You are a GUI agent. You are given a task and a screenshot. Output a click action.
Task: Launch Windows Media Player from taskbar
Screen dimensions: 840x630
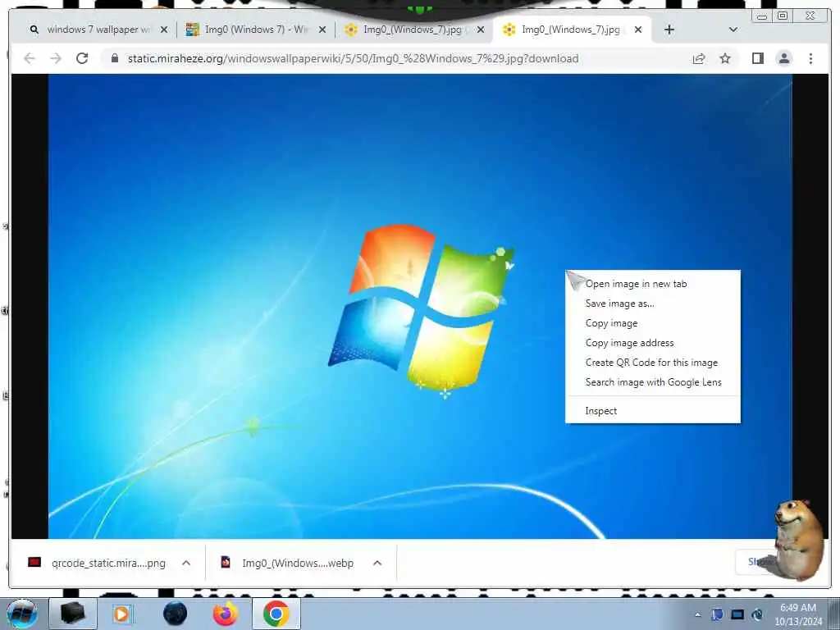tap(121, 614)
